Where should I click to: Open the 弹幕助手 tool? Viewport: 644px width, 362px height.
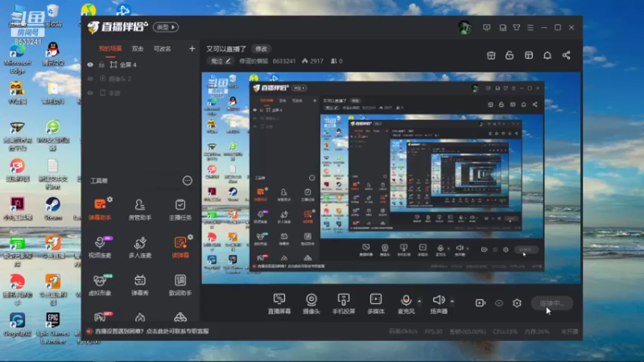pos(100,209)
